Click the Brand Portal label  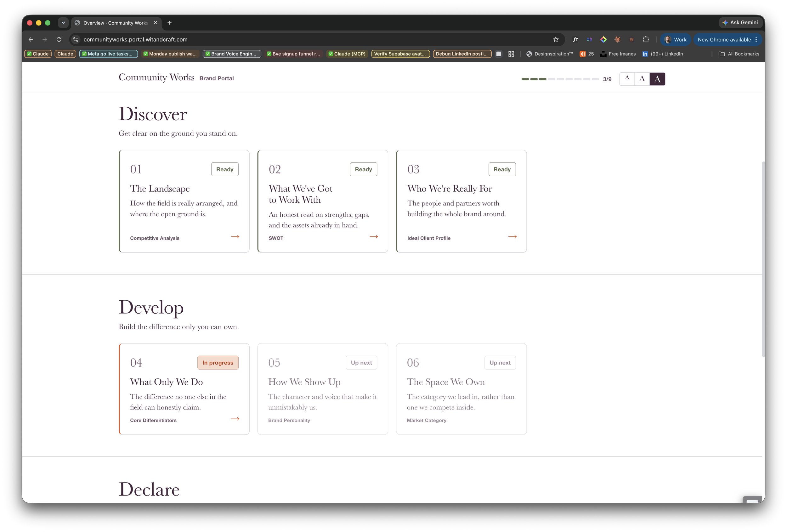pos(216,78)
